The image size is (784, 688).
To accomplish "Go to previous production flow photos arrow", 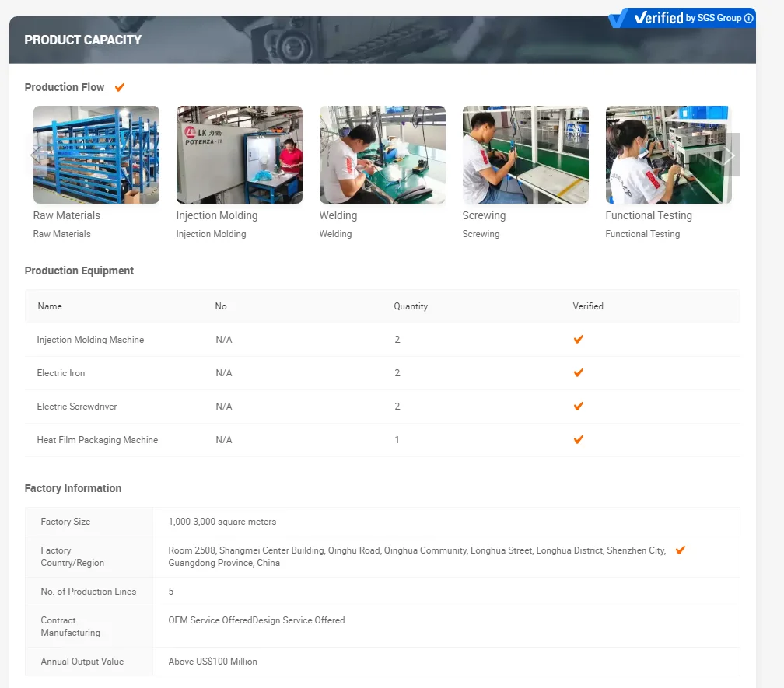I will (x=38, y=155).
